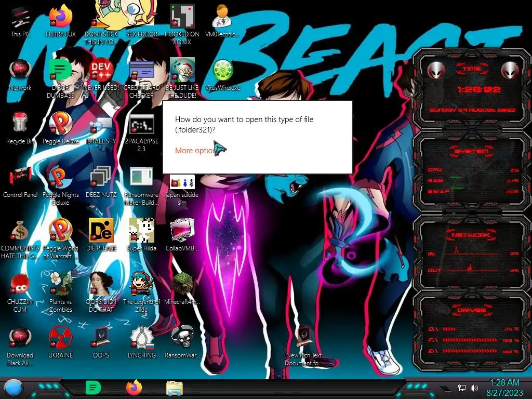Select the COMMUNISTS HATE THIS G... money bag icon
Image resolution: width=532 pixels, height=399 pixels.
[x=20, y=240]
